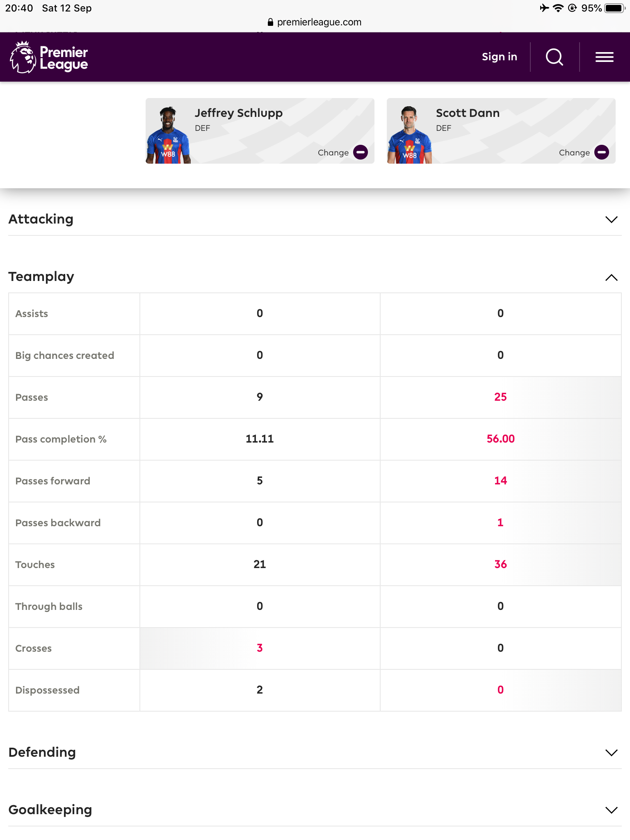Click Change on Jeffrey Schlupp card
Viewport: 630px width, 840px height.
(x=333, y=153)
